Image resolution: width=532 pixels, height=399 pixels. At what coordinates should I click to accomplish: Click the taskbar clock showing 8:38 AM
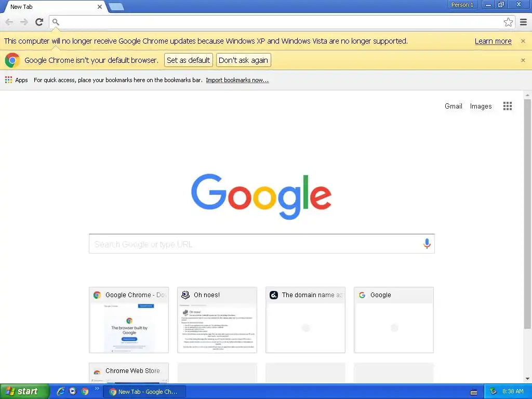tap(513, 391)
